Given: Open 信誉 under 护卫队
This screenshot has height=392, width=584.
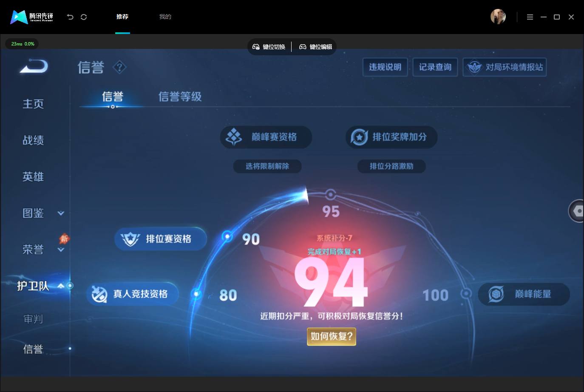Looking at the screenshot, I should coord(33,349).
